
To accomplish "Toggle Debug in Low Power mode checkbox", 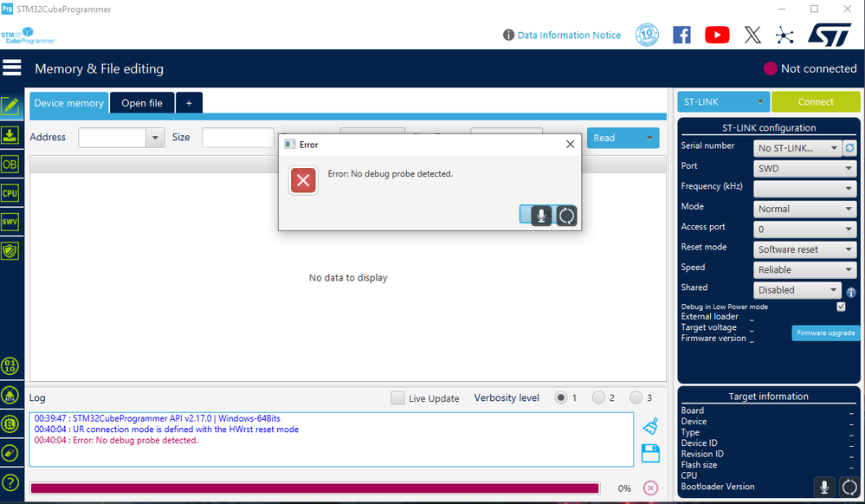I will click(x=839, y=306).
